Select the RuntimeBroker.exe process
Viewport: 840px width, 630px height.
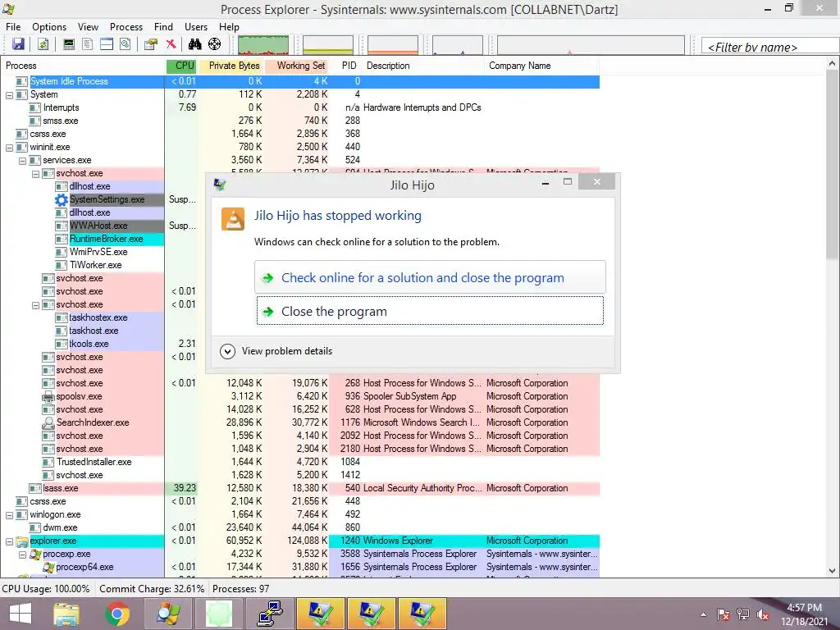click(x=106, y=239)
